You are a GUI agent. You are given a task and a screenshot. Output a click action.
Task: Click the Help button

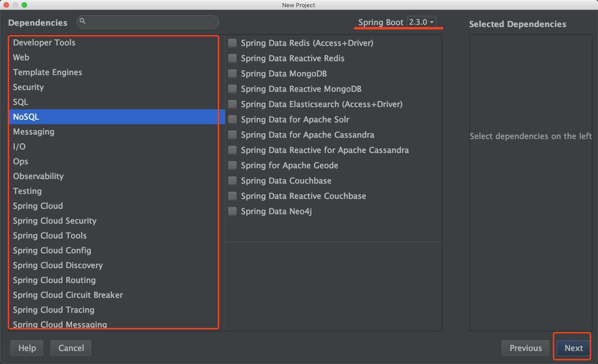point(27,348)
